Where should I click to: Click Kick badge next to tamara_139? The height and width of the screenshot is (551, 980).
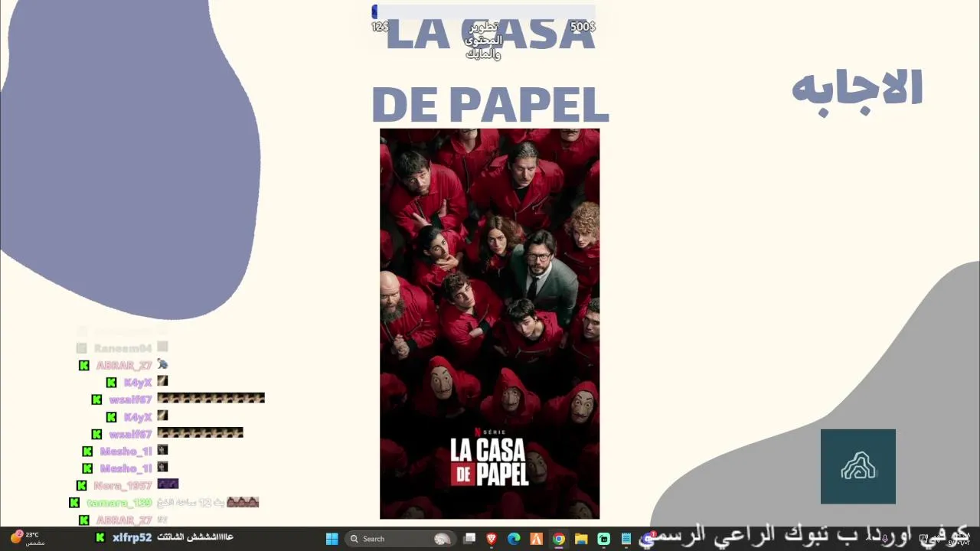point(74,503)
